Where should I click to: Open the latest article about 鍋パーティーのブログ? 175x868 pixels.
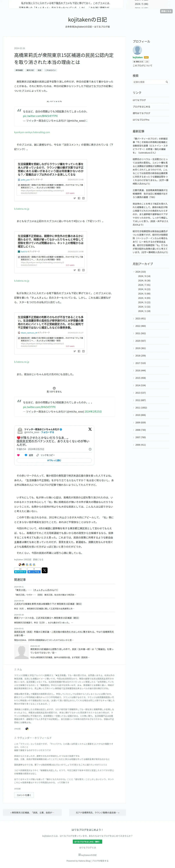150,146
